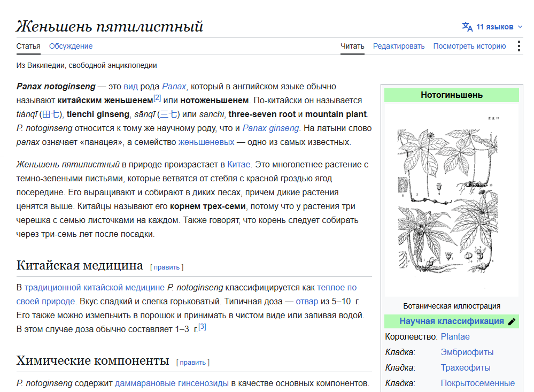Screen dimensions: 534x392
Task: Follow the Plantae kingdom link
Action: tap(455, 337)
